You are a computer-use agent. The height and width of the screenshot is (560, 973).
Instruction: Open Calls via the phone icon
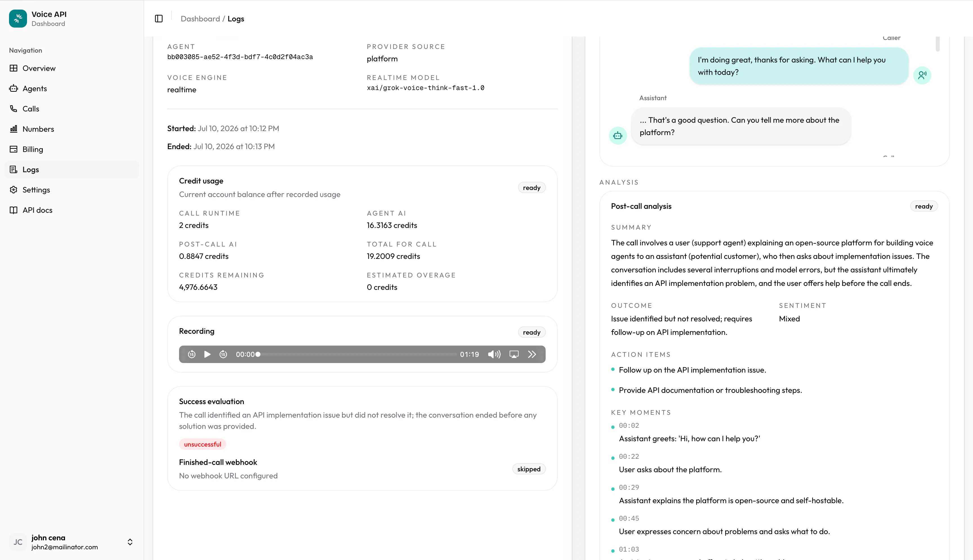14,109
